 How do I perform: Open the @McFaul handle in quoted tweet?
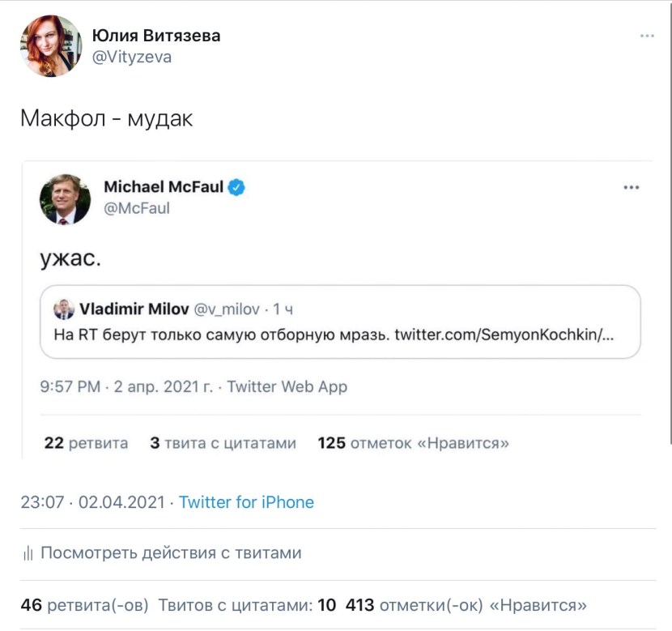click(x=137, y=208)
